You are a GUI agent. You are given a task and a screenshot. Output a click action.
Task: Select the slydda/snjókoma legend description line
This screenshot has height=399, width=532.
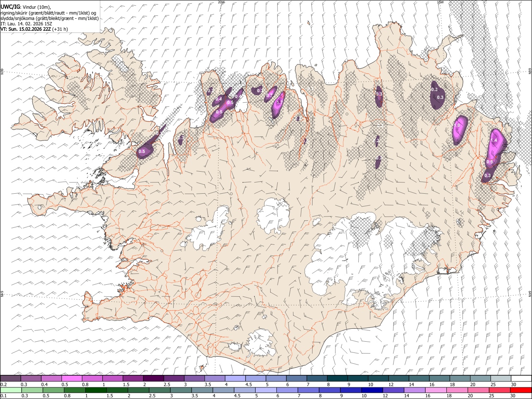[x=49, y=18]
